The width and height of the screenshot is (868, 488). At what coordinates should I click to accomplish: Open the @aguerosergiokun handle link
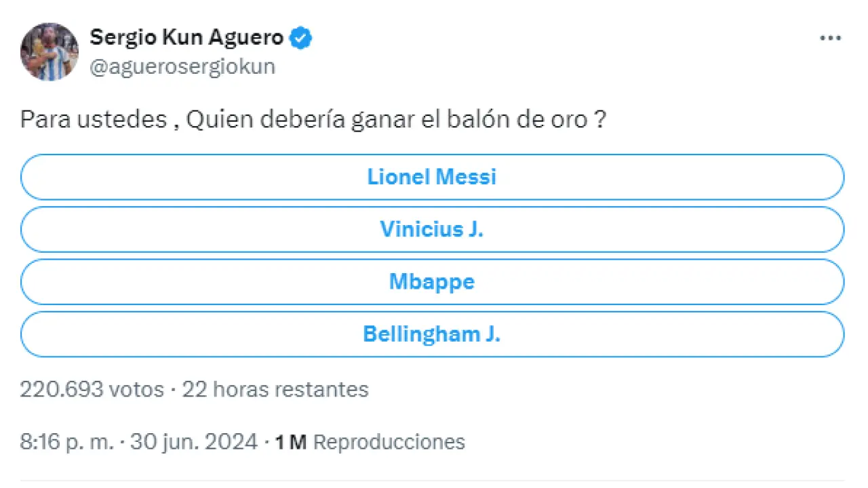click(182, 67)
